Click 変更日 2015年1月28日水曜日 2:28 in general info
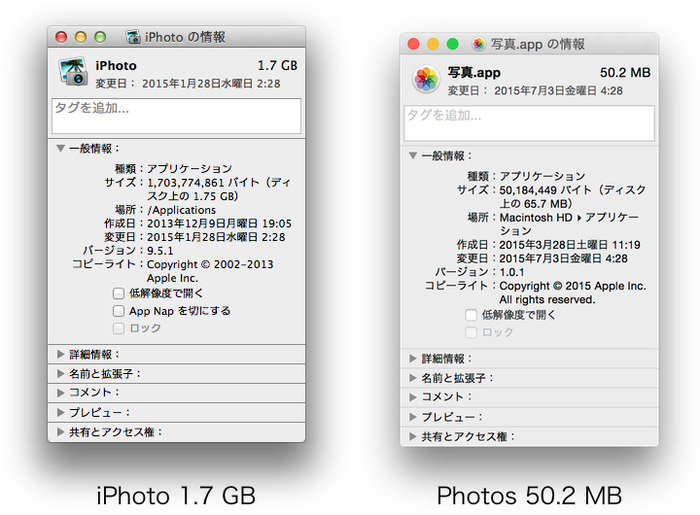Screen dimensions: 700x515 pyautogui.click(x=216, y=237)
